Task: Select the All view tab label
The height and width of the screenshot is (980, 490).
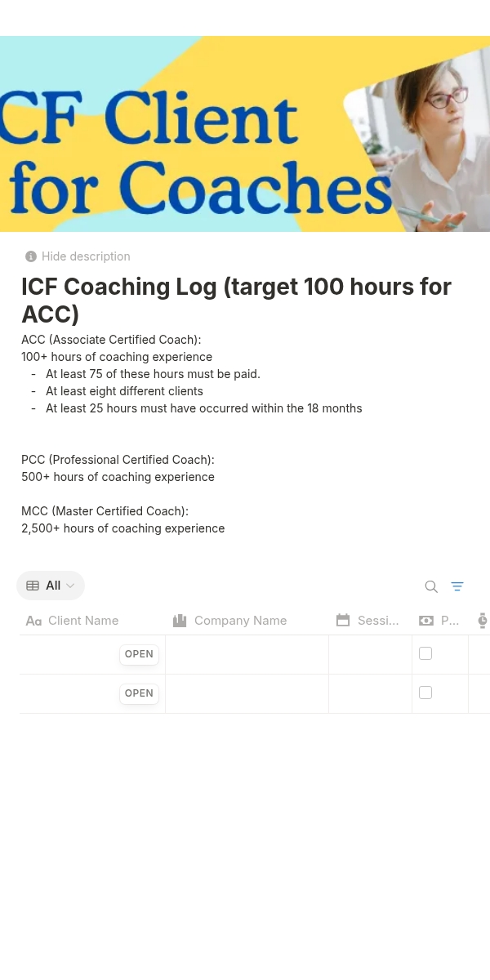Action: pos(53,586)
